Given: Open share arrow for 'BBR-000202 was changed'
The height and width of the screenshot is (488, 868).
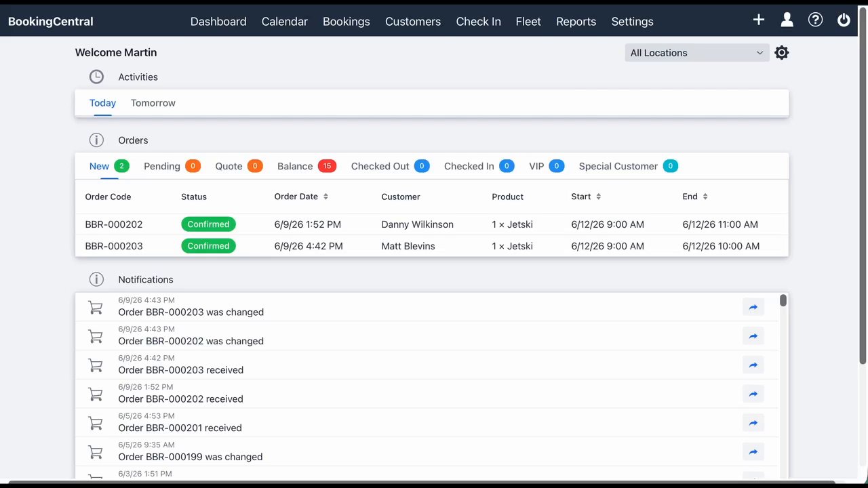Looking at the screenshot, I should coord(753,336).
